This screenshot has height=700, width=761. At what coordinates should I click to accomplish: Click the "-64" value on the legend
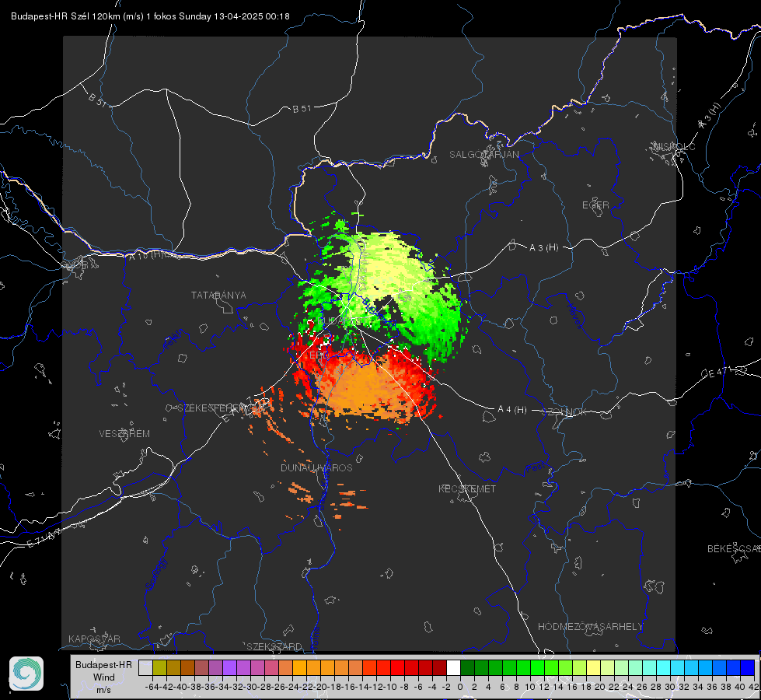(152, 687)
